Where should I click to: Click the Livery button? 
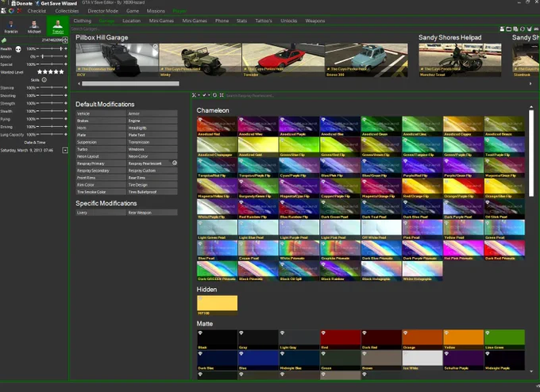[x=101, y=213]
